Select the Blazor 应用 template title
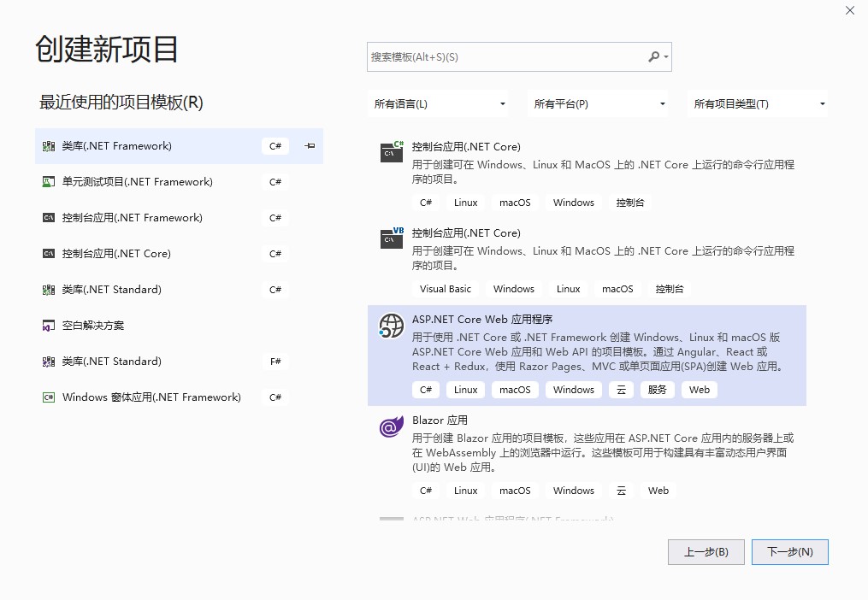The width and height of the screenshot is (868, 600). point(440,421)
